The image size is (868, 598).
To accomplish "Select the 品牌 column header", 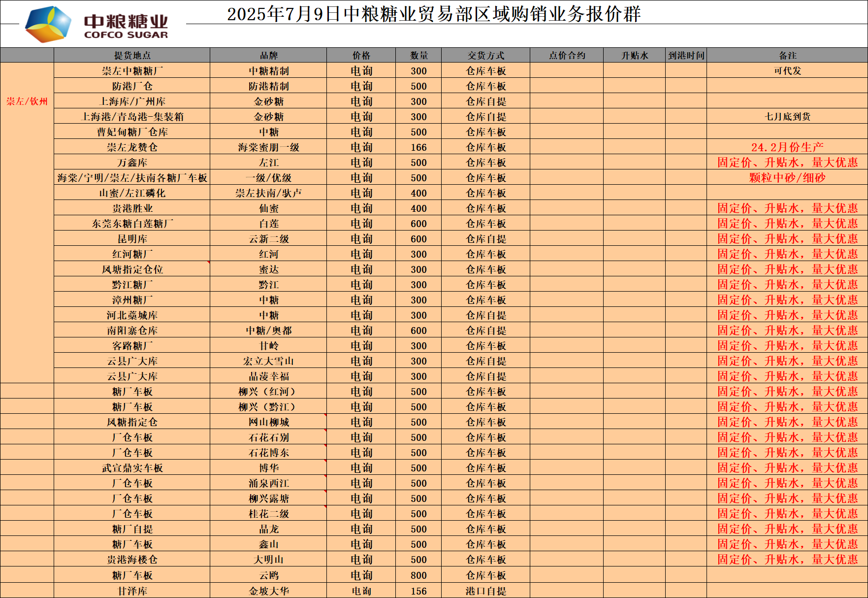I will 268,55.
